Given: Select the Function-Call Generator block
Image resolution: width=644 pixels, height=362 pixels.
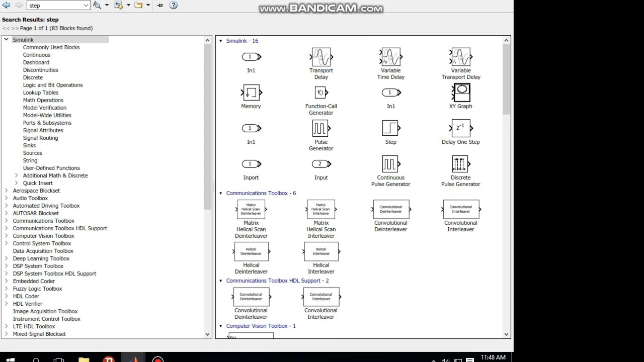Looking at the screenshot, I should (321, 101).
